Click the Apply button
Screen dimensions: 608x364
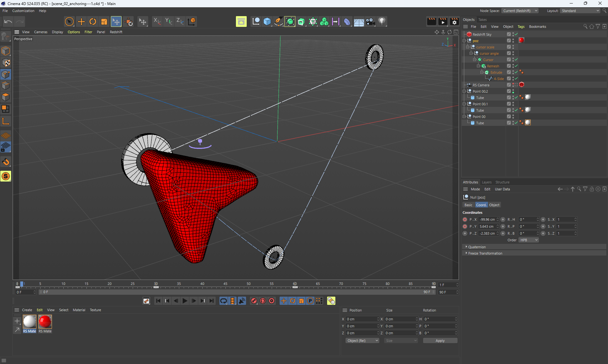click(x=440, y=341)
